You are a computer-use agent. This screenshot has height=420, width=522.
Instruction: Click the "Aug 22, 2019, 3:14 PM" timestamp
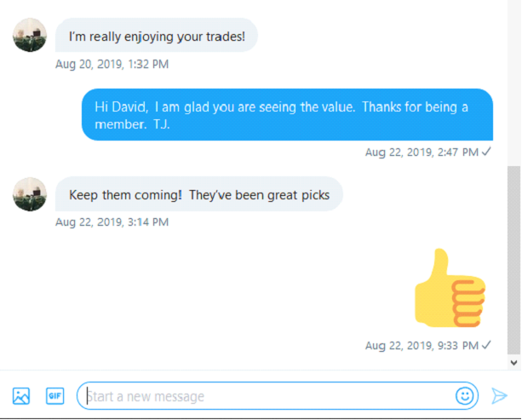click(112, 222)
